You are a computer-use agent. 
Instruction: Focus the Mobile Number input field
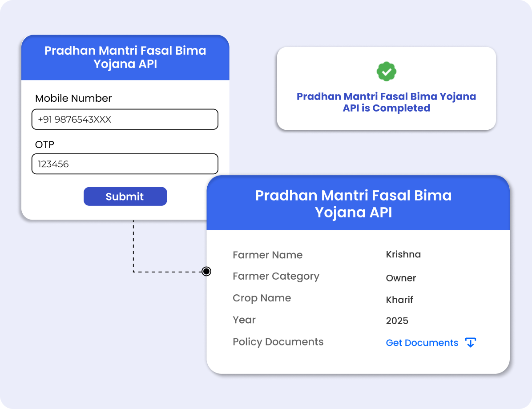125,120
